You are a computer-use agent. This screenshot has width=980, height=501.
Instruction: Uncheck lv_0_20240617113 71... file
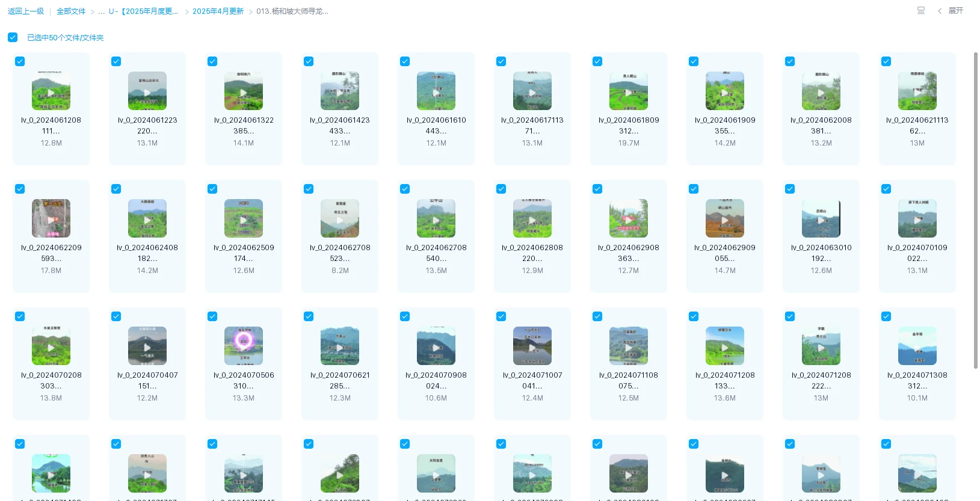click(x=501, y=61)
